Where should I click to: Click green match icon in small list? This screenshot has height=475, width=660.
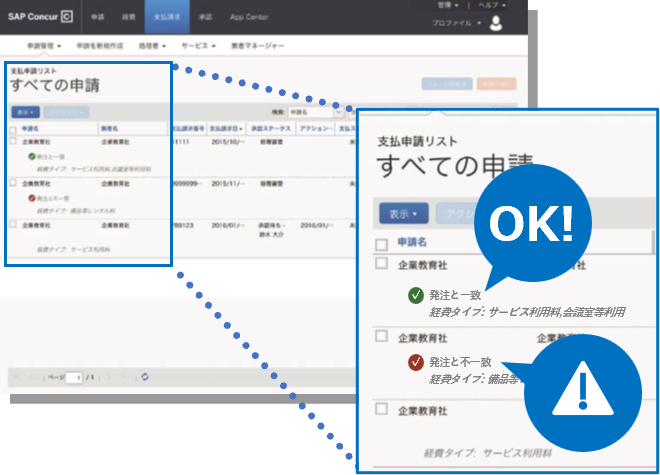32,157
